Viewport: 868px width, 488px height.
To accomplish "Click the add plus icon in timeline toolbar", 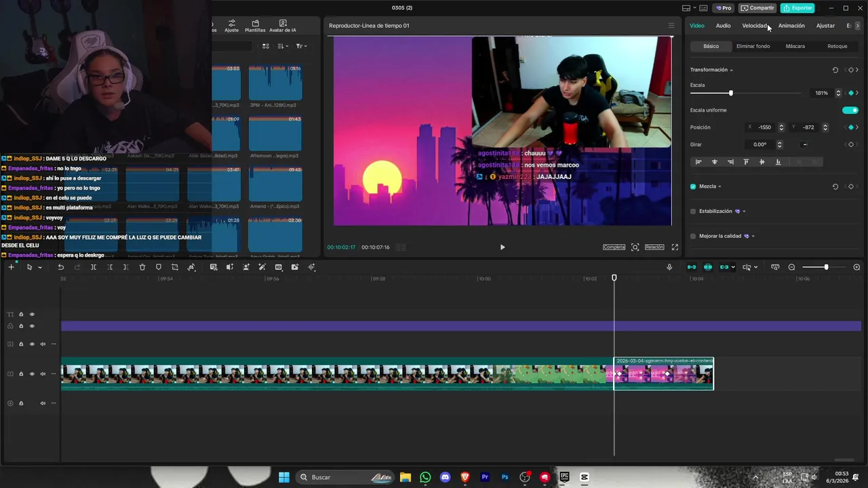I will (x=11, y=267).
